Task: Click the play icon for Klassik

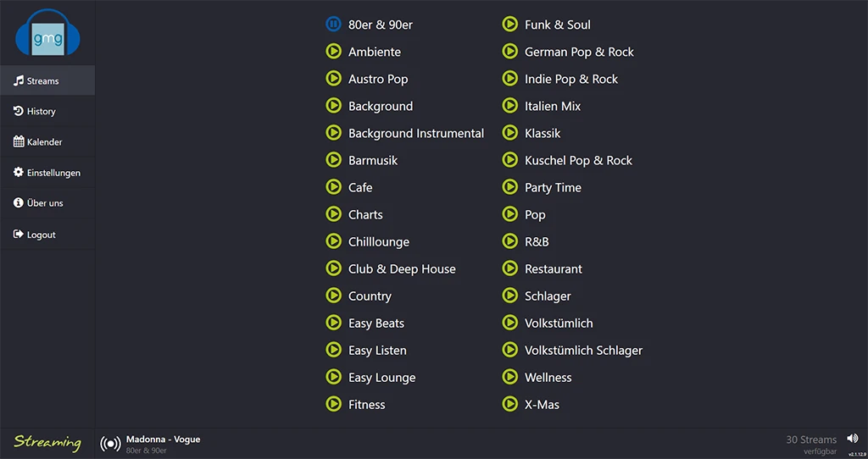Action: pyautogui.click(x=510, y=133)
